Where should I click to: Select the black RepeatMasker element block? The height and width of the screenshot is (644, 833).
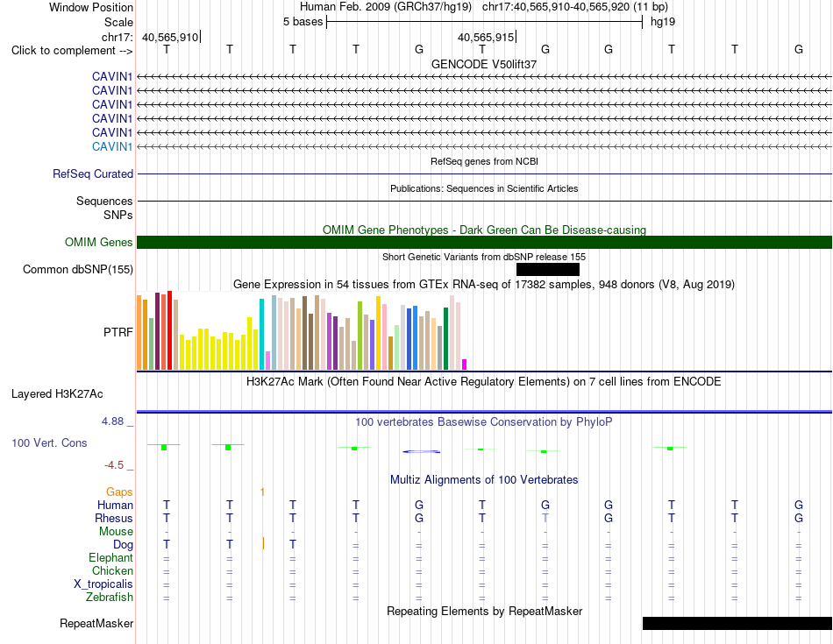pos(737,623)
